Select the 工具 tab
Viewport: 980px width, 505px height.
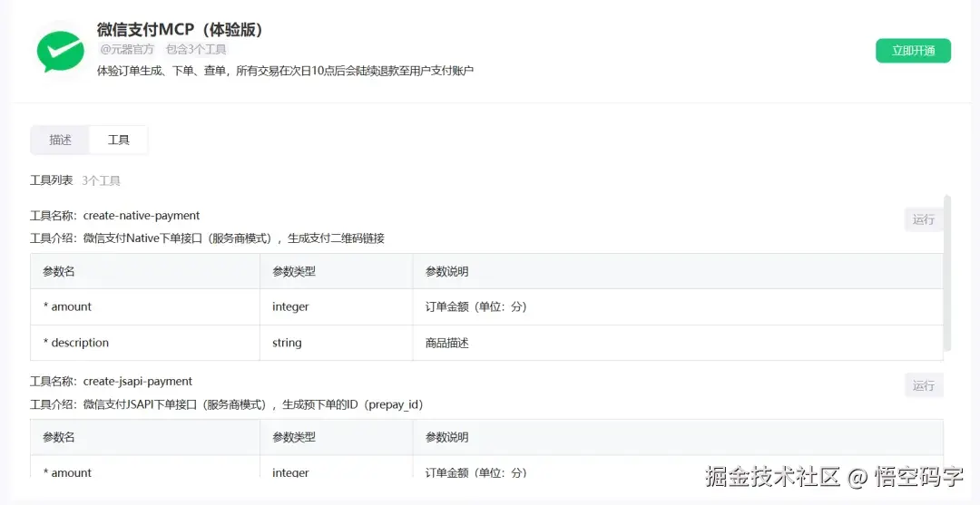point(118,140)
